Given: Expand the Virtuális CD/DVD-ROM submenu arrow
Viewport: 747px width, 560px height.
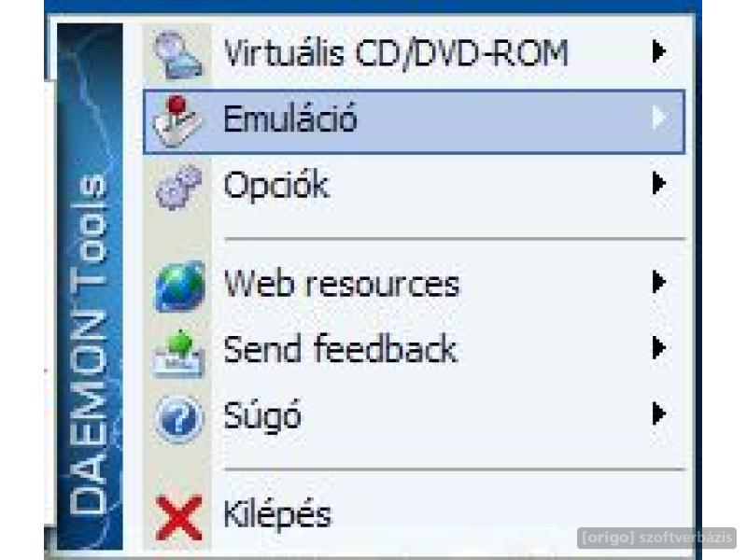Looking at the screenshot, I should click(659, 51).
